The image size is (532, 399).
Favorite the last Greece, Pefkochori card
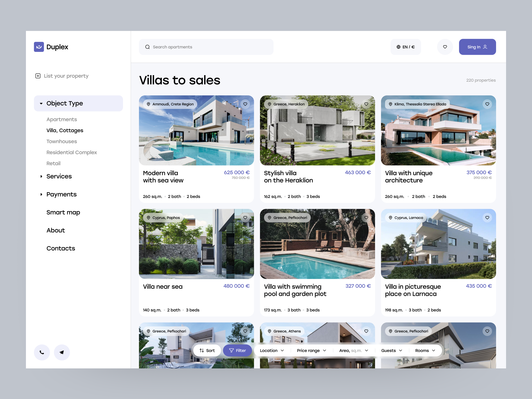(487, 331)
